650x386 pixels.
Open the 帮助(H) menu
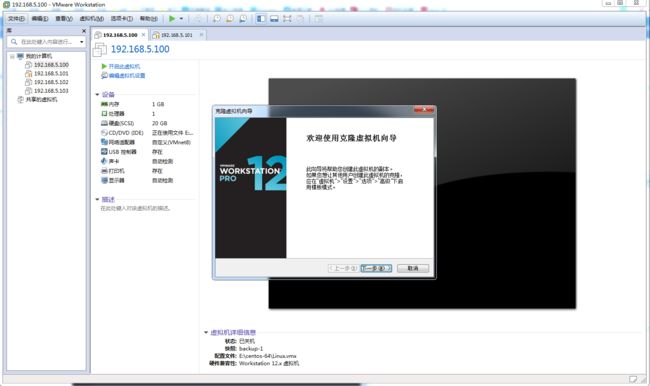click(x=148, y=19)
